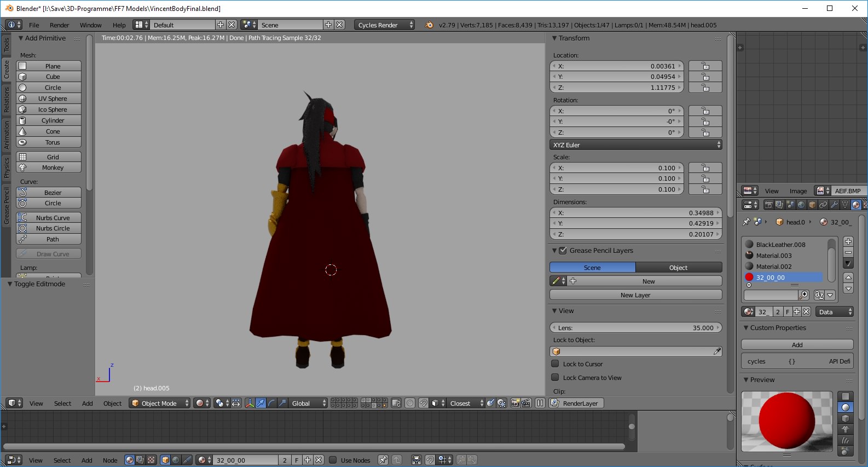Toggle proportional editing button
The image size is (868, 467).
pyautogui.click(x=410, y=403)
